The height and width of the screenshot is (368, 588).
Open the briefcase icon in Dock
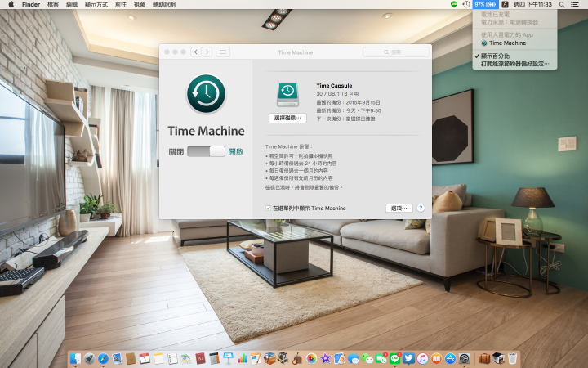(x=484, y=359)
